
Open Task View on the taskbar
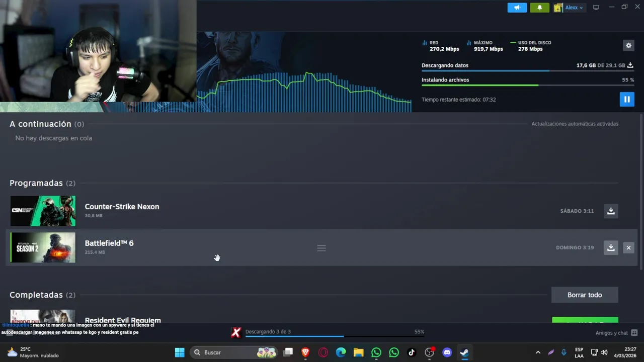point(288,352)
